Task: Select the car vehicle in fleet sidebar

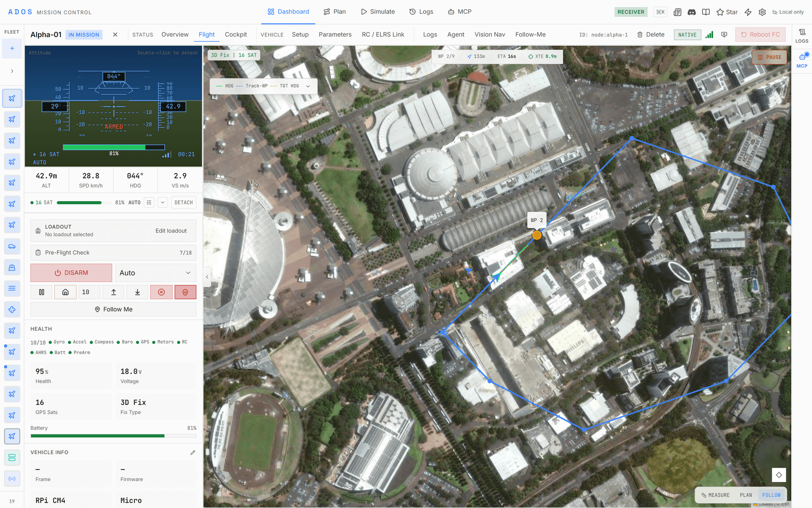Action: click(12, 246)
